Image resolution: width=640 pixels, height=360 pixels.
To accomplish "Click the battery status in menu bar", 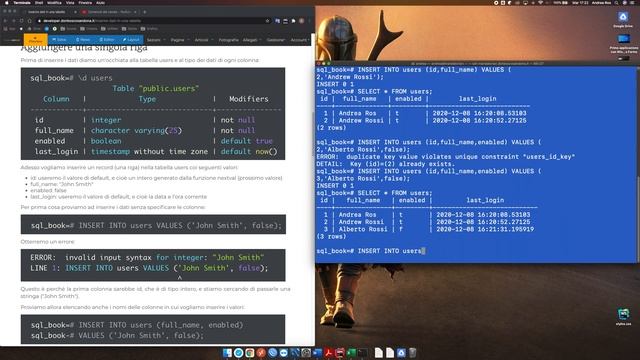I will 560,2.
